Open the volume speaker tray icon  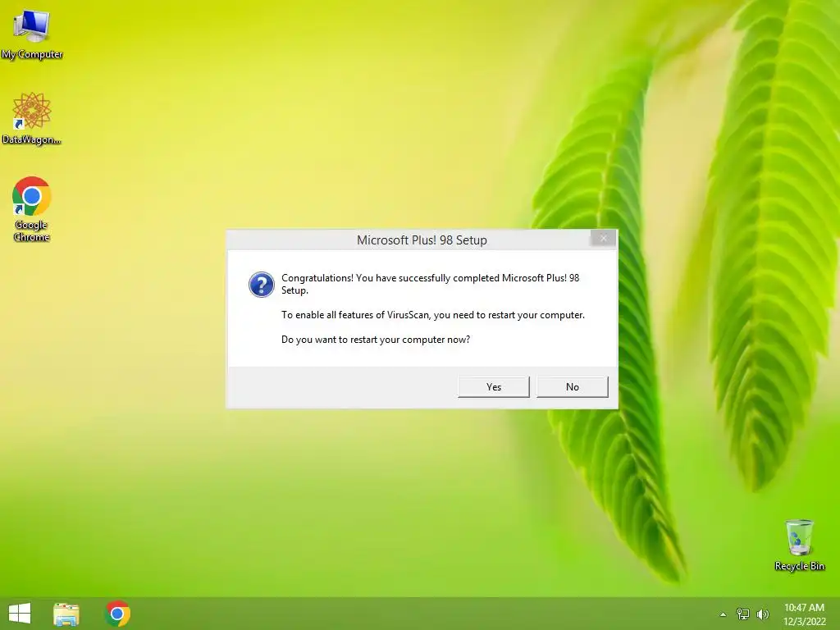763,614
